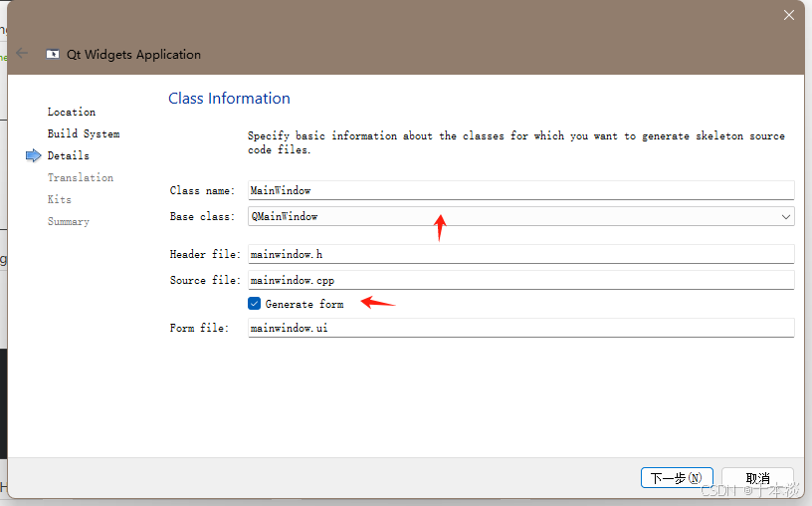812x506 pixels.
Task: Click the Header file: label
Action: [205, 255]
